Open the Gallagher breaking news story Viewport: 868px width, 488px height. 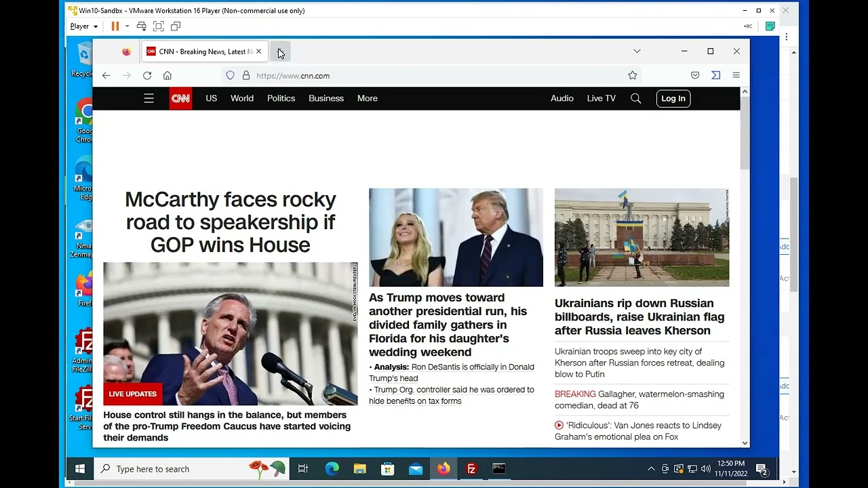(639, 400)
